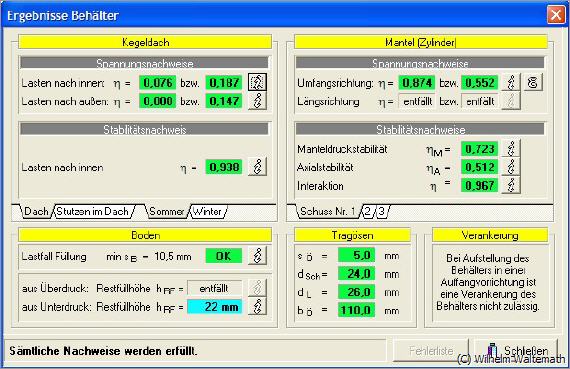Open details icon beside stability value 0,938
The height and width of the screenshot is (369, 570).
point(257,167)
